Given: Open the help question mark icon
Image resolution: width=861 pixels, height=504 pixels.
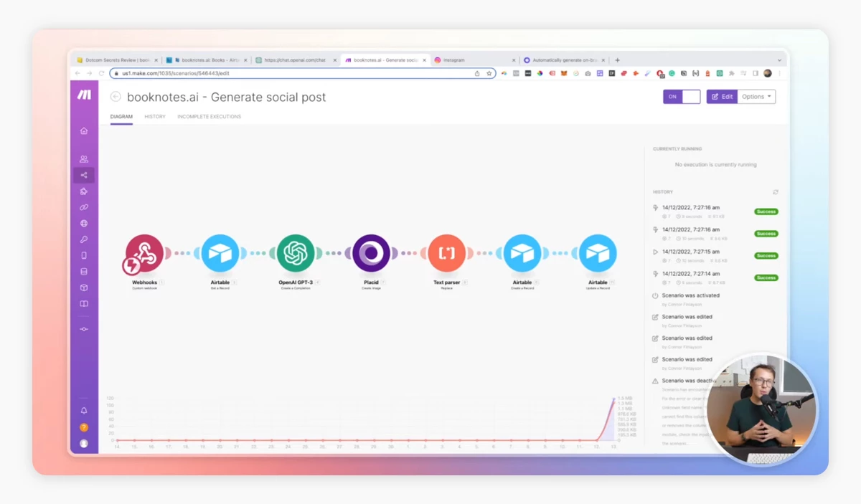Looking at the screenshot, I should [x=84, y=427].
